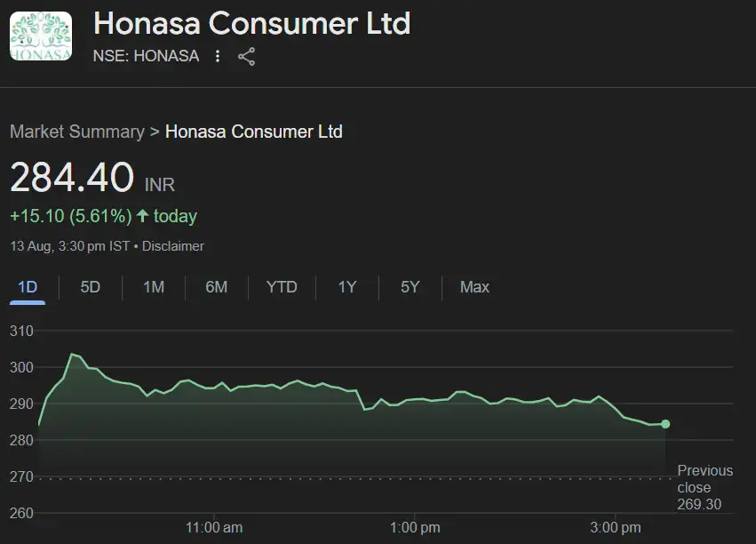Show the 1M price chart
The width and height of the screenshot is (756, 544).
pos(154,287)
